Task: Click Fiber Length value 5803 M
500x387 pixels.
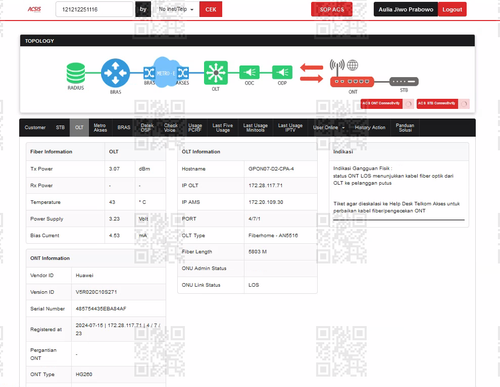Action: 257,252
